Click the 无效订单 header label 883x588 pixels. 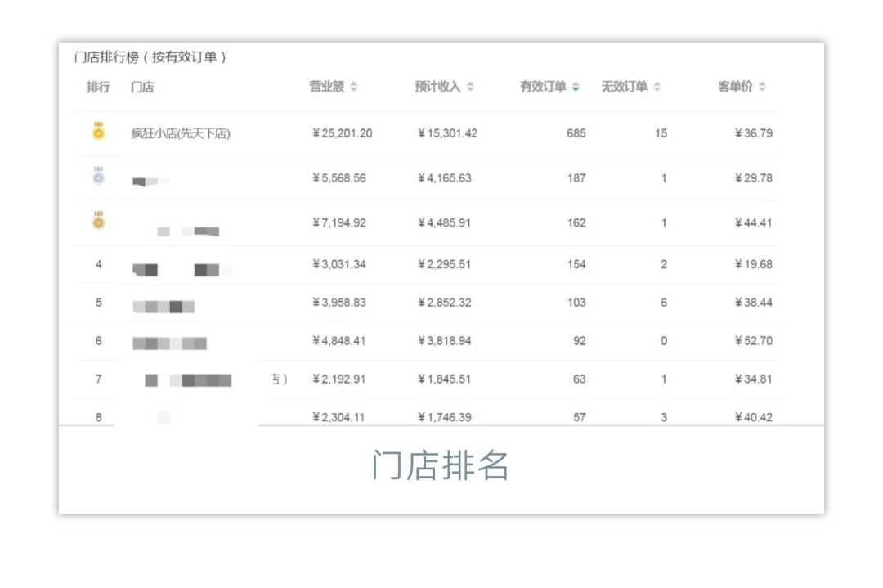click(624, 86)
